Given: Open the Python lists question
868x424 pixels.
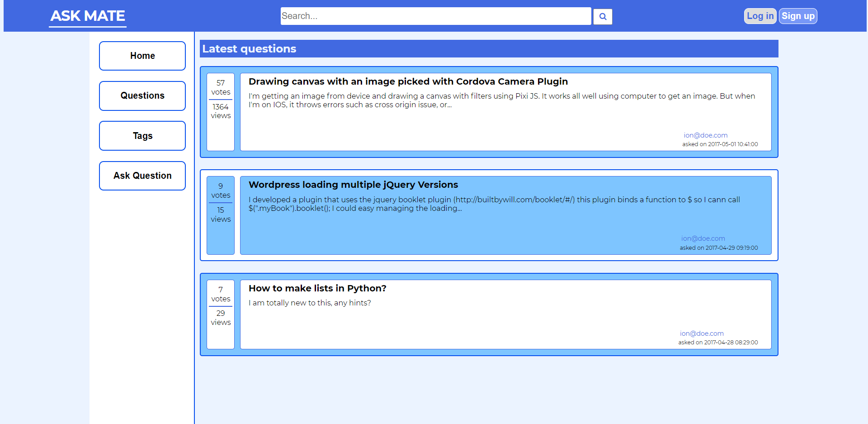Looking at the screenshot, I should coord(317,288).
